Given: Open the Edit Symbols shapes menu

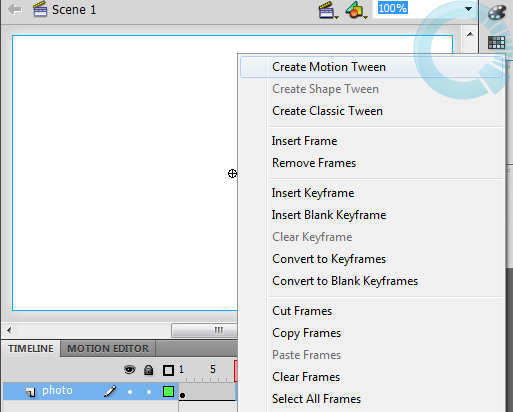Looking at the screenshot, I should (x=356, y=10).
